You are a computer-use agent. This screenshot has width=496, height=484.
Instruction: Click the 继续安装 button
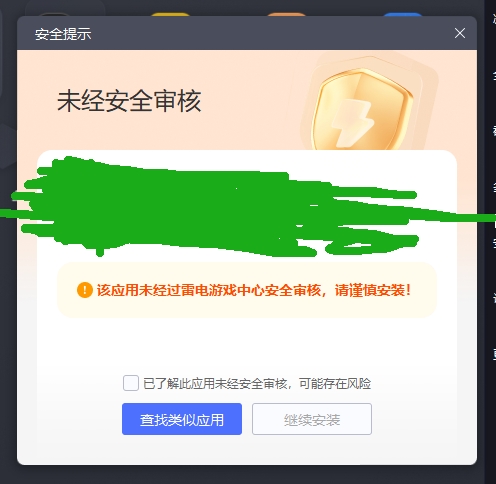coord(312,419)
